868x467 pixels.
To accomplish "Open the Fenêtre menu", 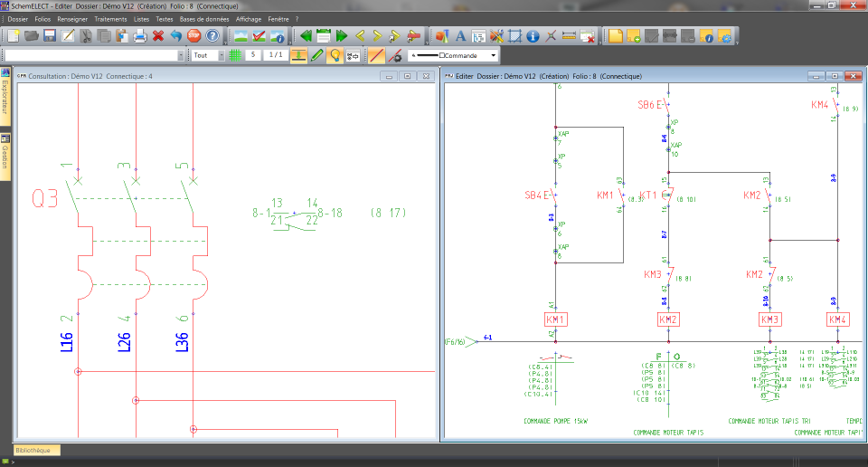I will pos(278,19).
